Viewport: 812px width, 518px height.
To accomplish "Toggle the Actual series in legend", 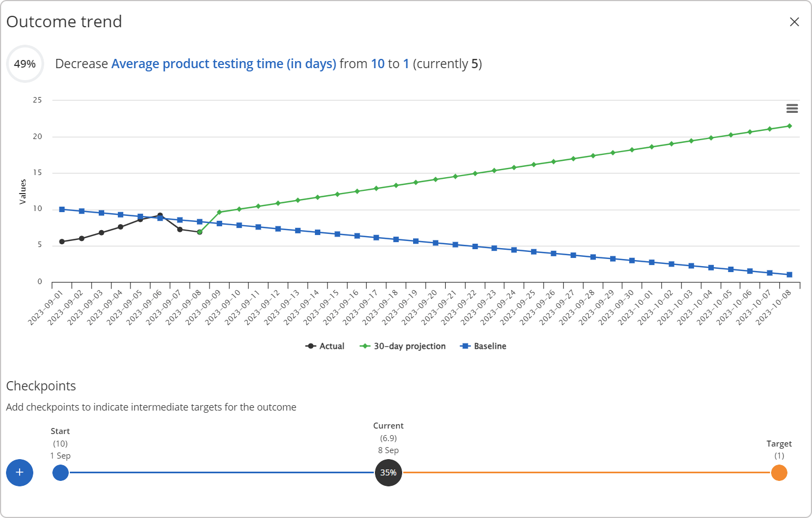I will [x=325, y=346].
